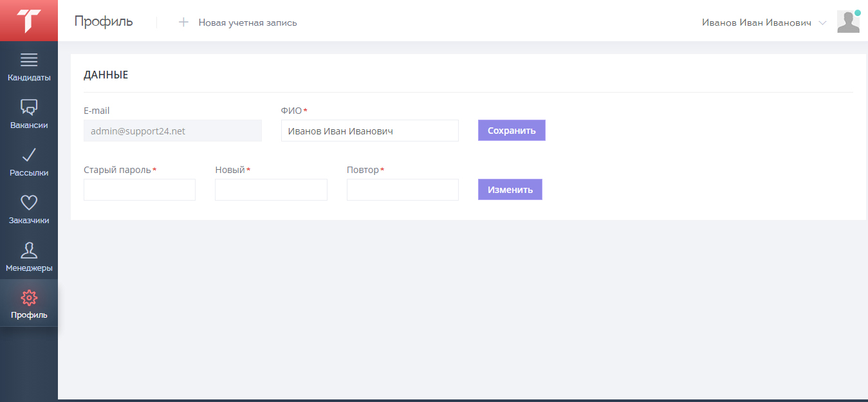868x402 pixels.
Task: Click the greyed-out E-mail field
Action: click(172, 131)
